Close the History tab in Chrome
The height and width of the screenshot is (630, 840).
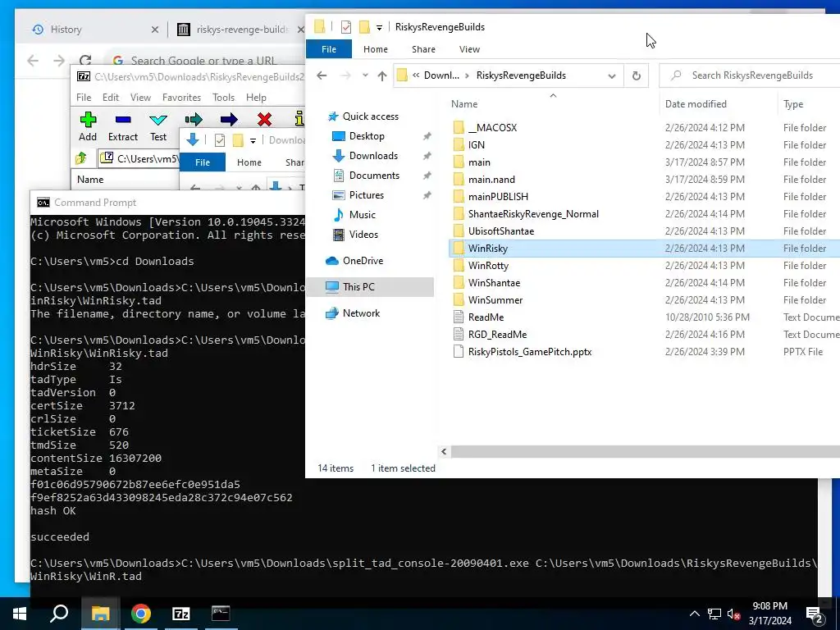coord(155,30)
